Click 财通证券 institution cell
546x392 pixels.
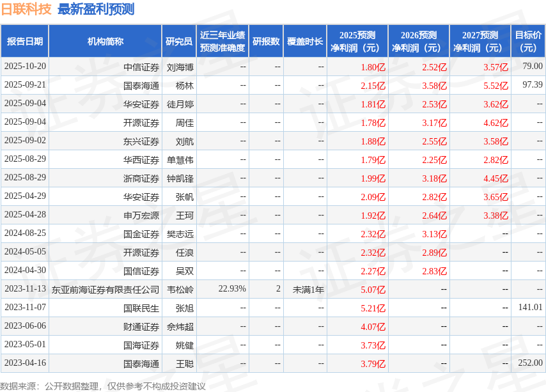point(141,327)
